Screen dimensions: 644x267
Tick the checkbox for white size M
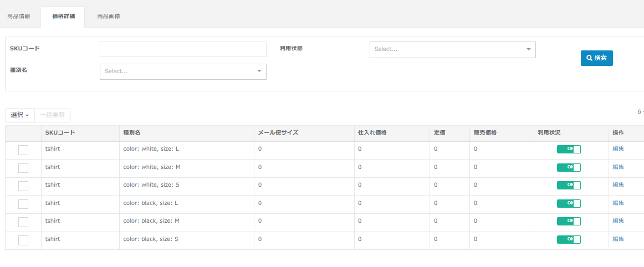[x=23, y=168]
